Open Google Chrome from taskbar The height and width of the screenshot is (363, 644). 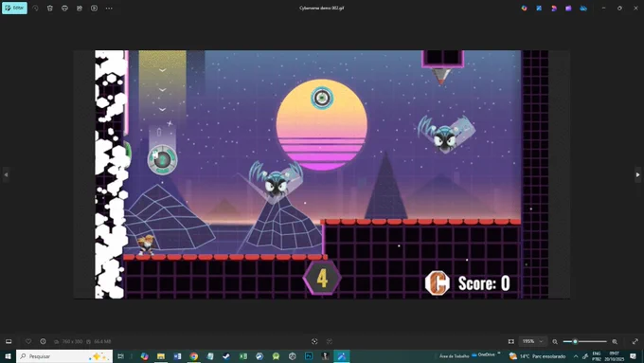pyautogui.click(x=194, y=356)
